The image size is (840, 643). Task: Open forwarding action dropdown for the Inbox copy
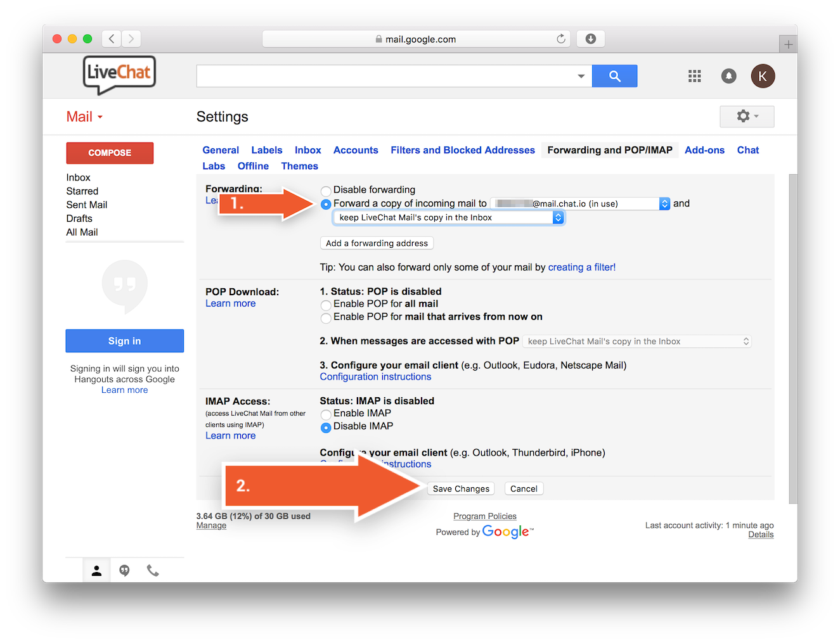tap(448, 217)
